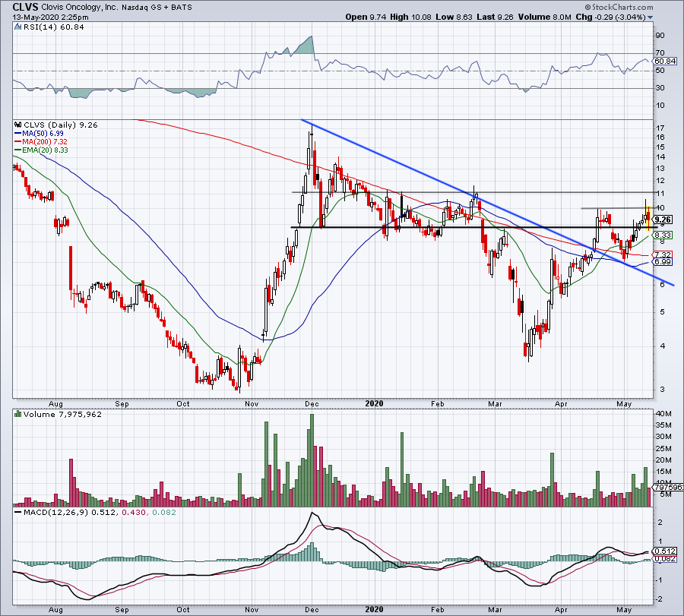Image resolution: width=684 pixels, height=616 pixels.
Task: Click the EMA(20) 8.33 legend text
Action: (x=45, y=150)
